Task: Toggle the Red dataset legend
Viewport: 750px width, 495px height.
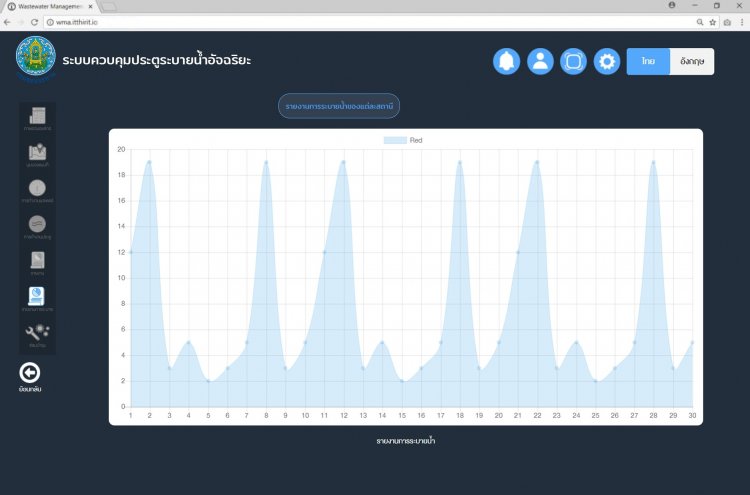Action: [405, 140]
